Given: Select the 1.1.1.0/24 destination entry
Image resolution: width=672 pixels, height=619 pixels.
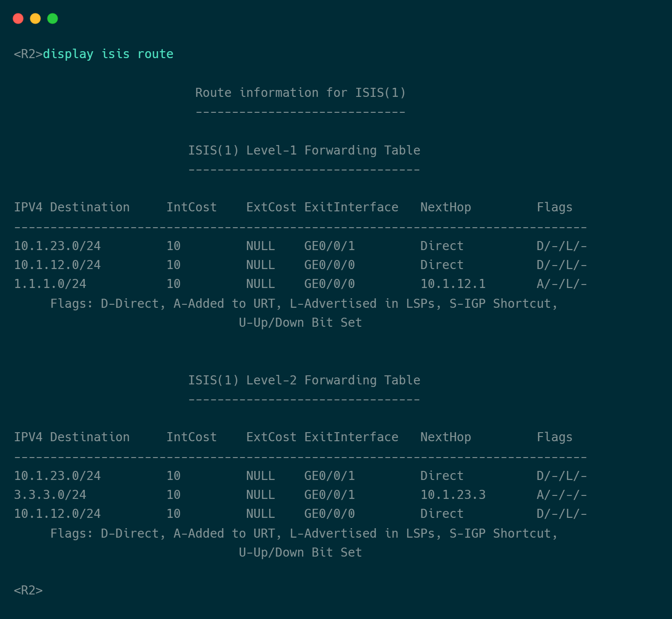Looking at the screenshot, I should [50, 284].
